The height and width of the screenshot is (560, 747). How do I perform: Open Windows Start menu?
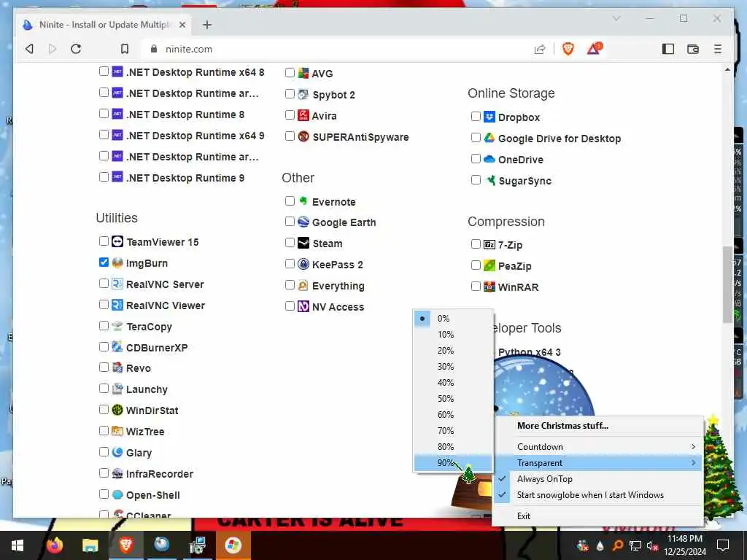(18, 545)
